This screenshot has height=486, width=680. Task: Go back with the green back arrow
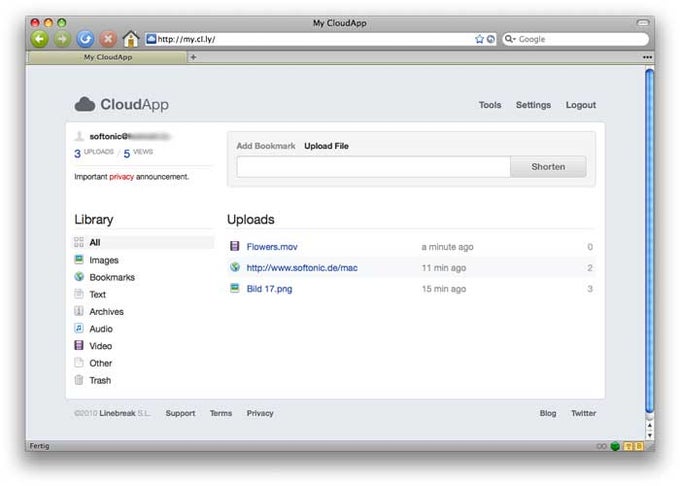39,39
